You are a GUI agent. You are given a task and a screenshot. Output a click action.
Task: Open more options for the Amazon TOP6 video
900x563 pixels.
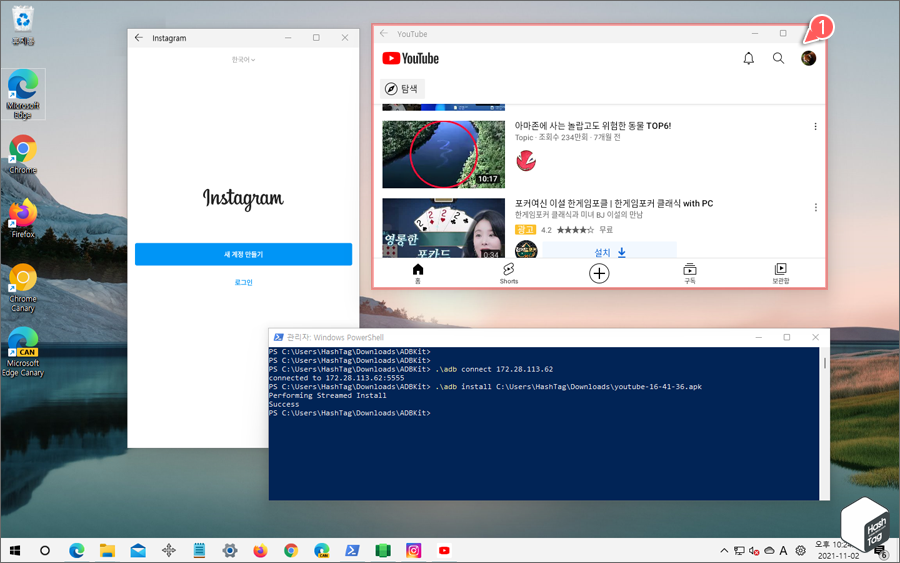[815, 126]
